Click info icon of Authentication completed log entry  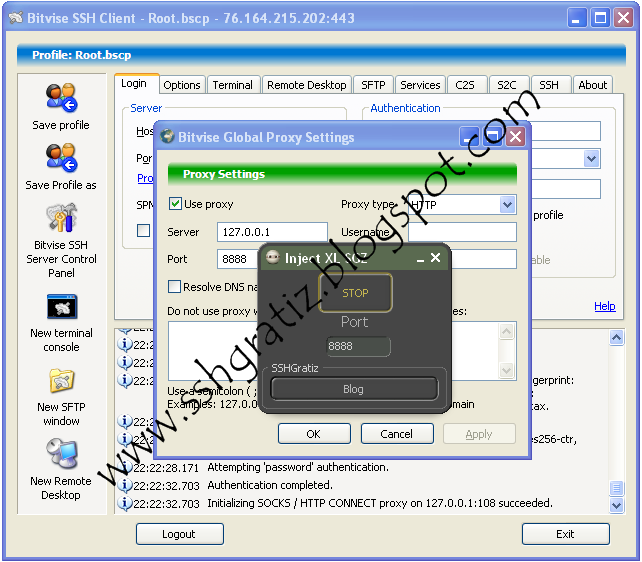point(124,485)
